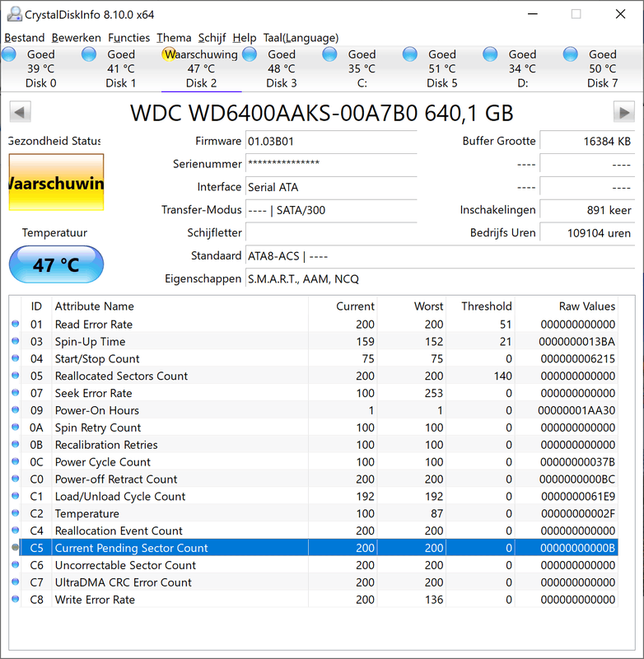The image size is (644, 659).
Task: Click the yellow warning orb for Disk 2
Action: (169, 54)
